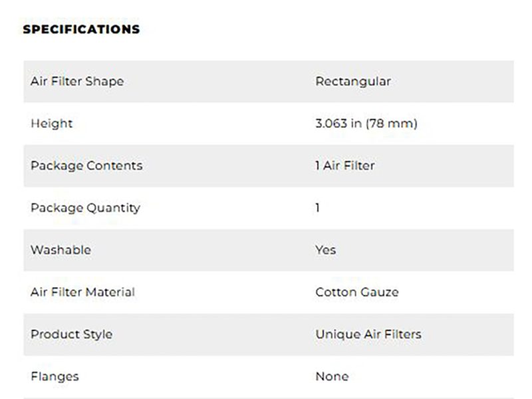This screenshot has height=399, width=532.
Task: Select the Package Contents label
Action: click(86, 166)
